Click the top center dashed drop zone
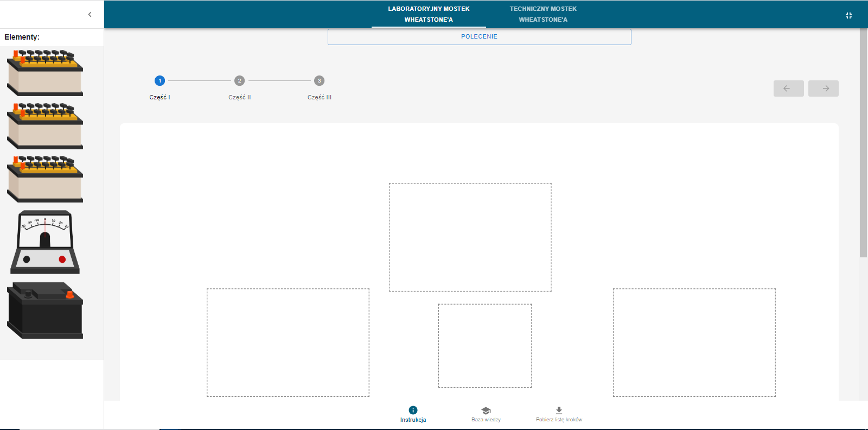 [x=470, y=237]
